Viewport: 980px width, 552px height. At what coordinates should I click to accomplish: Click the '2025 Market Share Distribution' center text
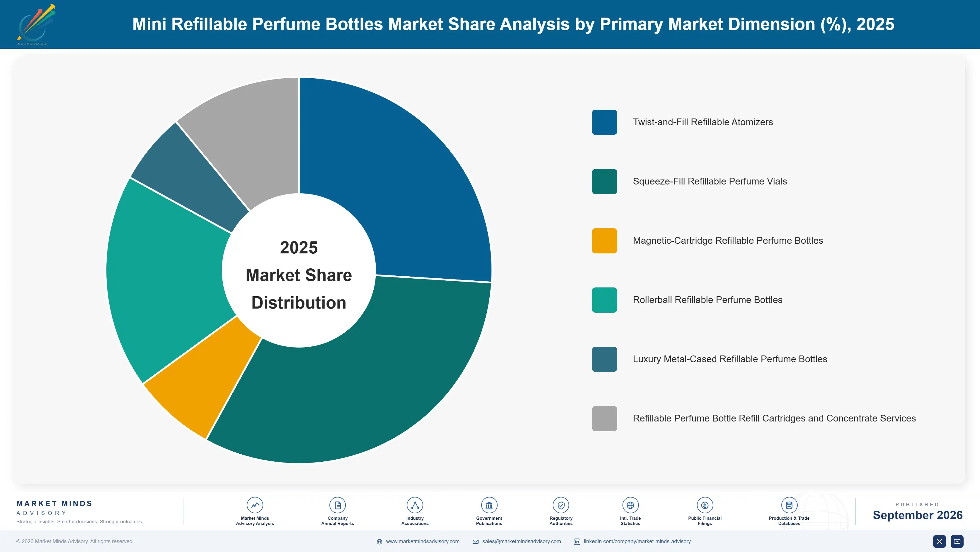point(299,275)
